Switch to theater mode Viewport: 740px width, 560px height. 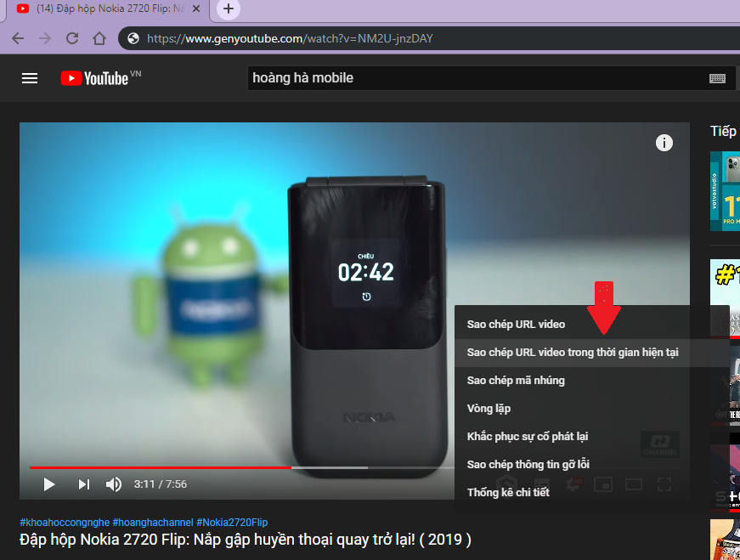click(634, 484)
